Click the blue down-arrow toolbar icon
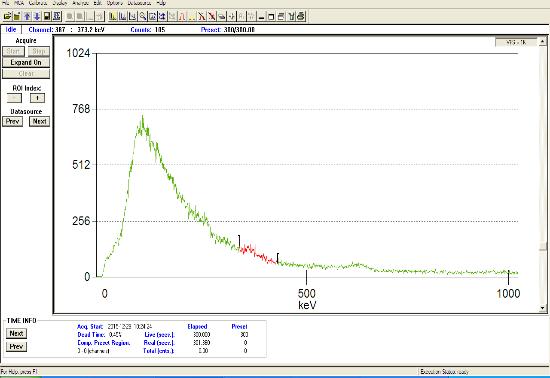The width and height of the screenshot is (550, 378). pyautogui.click(x=37, y=16)
